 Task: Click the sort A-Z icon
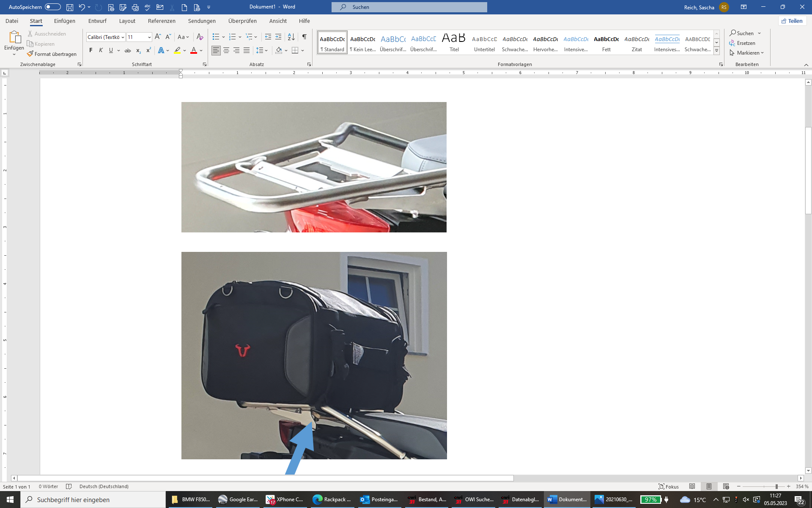click(291, 37)
